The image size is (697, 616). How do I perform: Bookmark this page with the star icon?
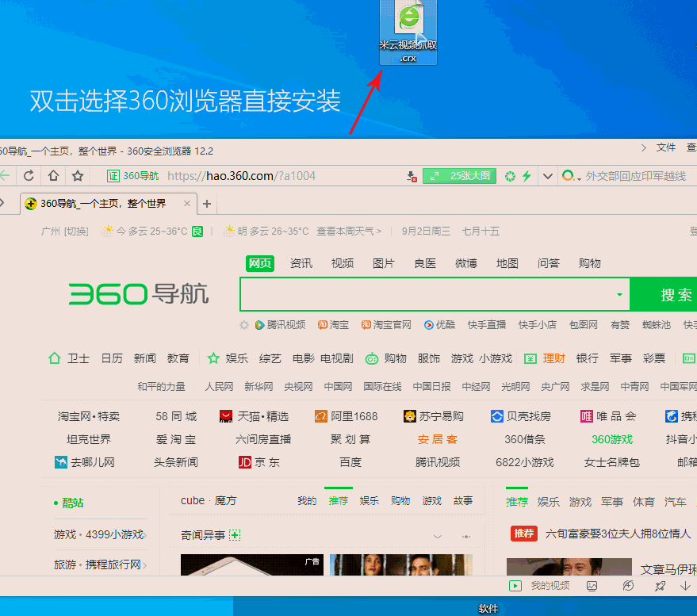pos(78,176)
